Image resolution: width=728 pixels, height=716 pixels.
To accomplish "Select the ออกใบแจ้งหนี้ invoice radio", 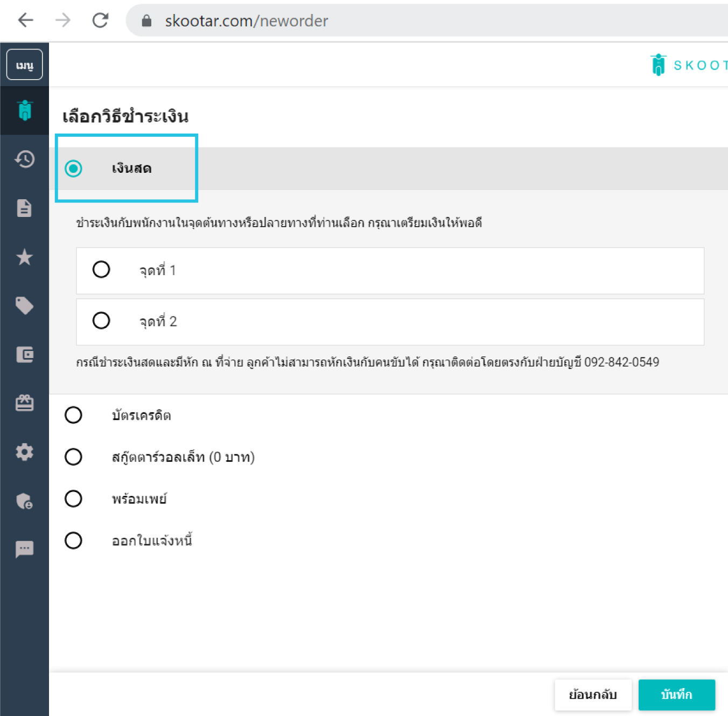I will 73,540.
